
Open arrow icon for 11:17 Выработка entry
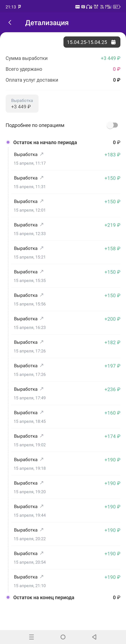42,154
